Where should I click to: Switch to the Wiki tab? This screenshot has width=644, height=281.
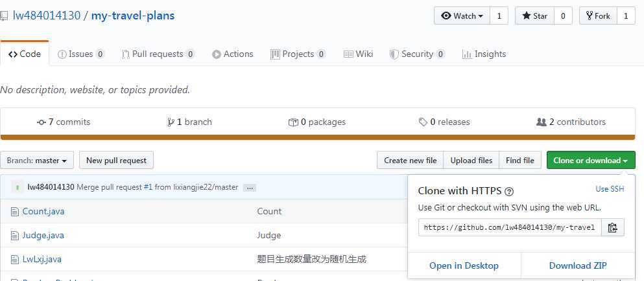coord(358,54)
